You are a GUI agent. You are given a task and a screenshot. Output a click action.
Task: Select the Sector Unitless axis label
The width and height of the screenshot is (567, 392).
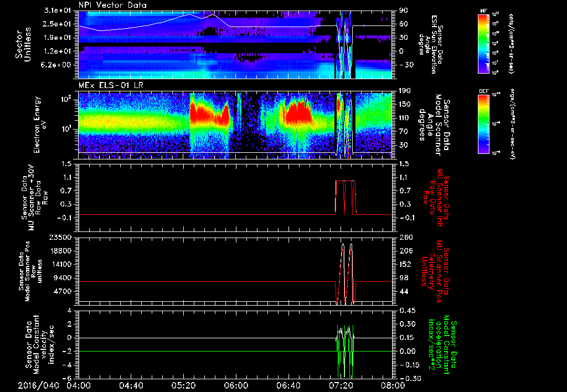(x=23, y=43)
